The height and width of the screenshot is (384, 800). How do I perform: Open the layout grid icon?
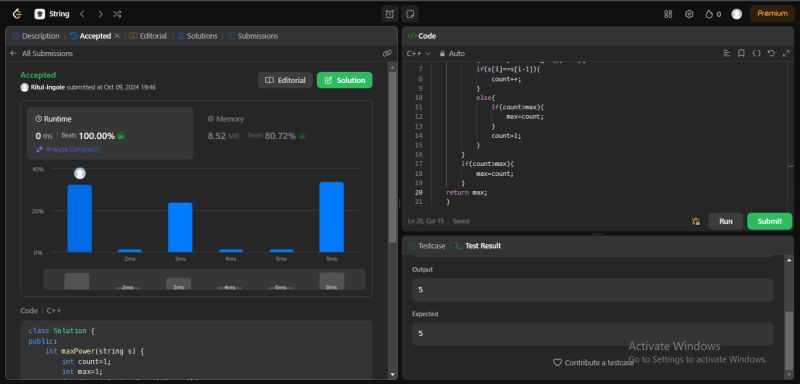pos(668,14)
